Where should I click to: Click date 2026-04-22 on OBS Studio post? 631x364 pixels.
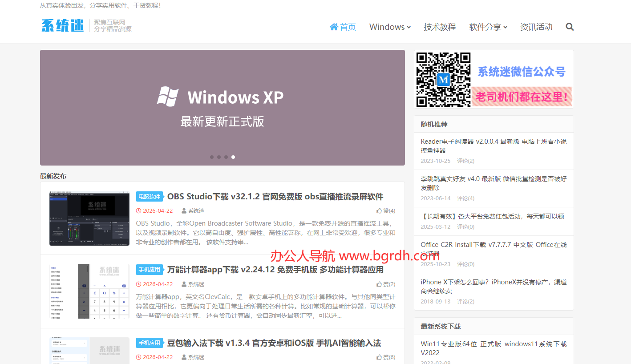pyautogui.click(x=158, y=211)
